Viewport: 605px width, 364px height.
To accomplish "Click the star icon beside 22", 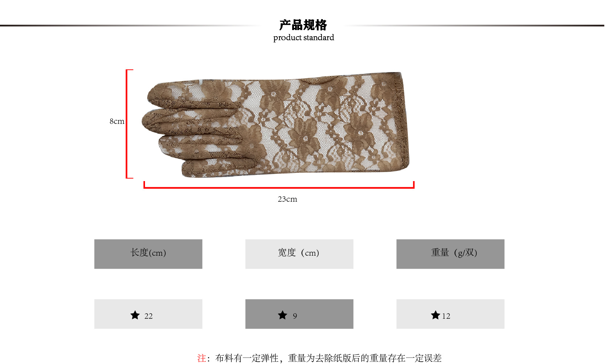I will click(135, 315).
